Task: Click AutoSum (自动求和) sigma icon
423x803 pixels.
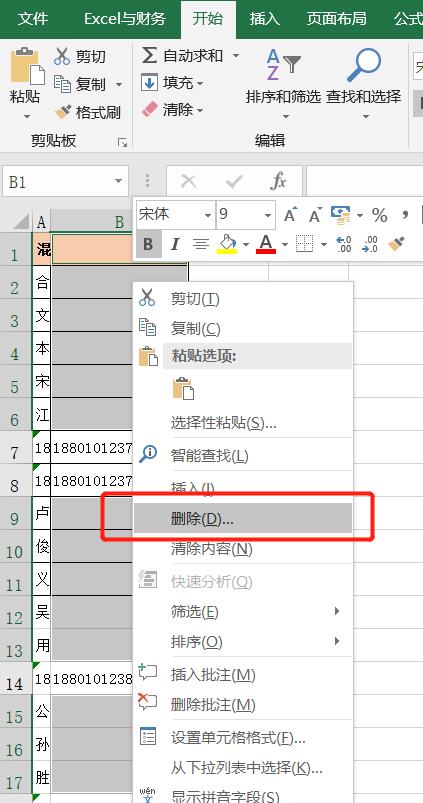Action: point(149,55)
